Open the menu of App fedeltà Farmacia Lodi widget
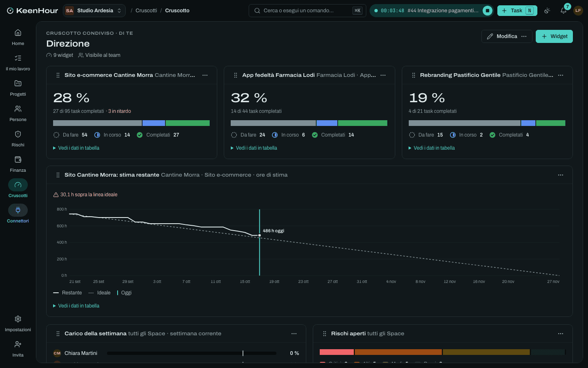588x368 pixels. [383, 75]
